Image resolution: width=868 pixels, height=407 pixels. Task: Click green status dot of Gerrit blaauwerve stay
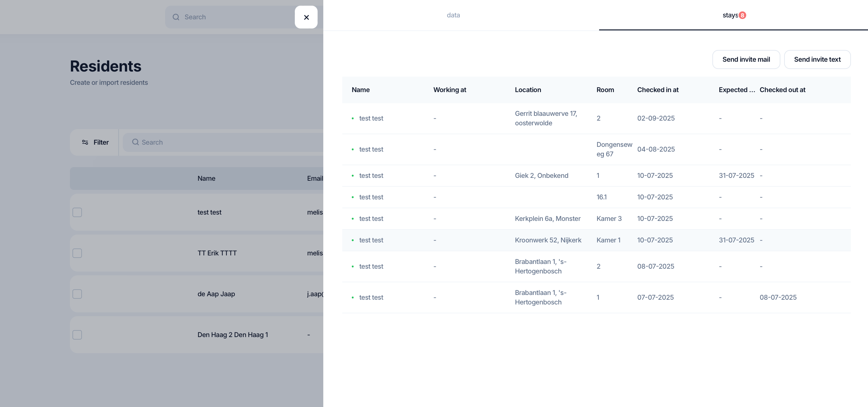(x=353, y=118)
